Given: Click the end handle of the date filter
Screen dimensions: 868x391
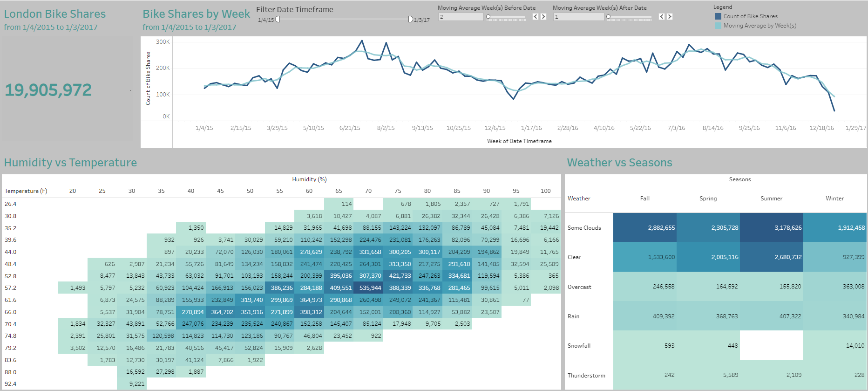Looking at the screenshot, I should [x=410, y=19].
